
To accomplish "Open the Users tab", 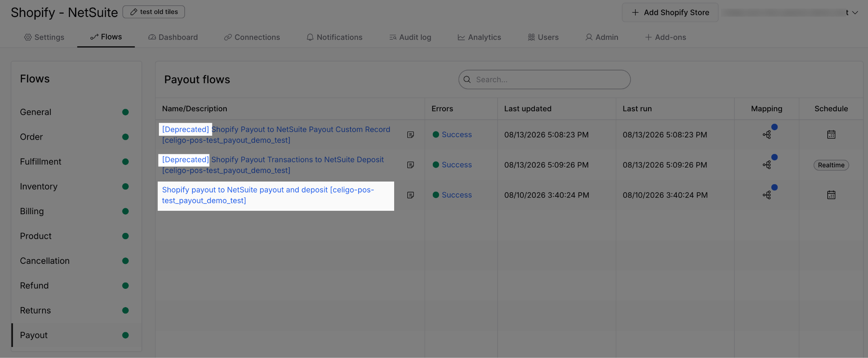I will pyautogui.click(x=543, y=37).
